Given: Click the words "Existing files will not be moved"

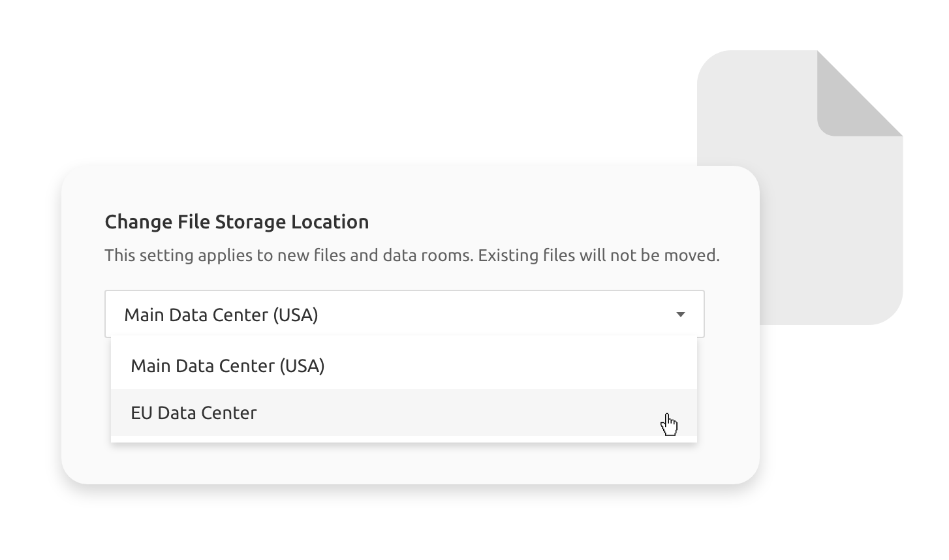Looking at the screenshot, I should pos(598,255).
